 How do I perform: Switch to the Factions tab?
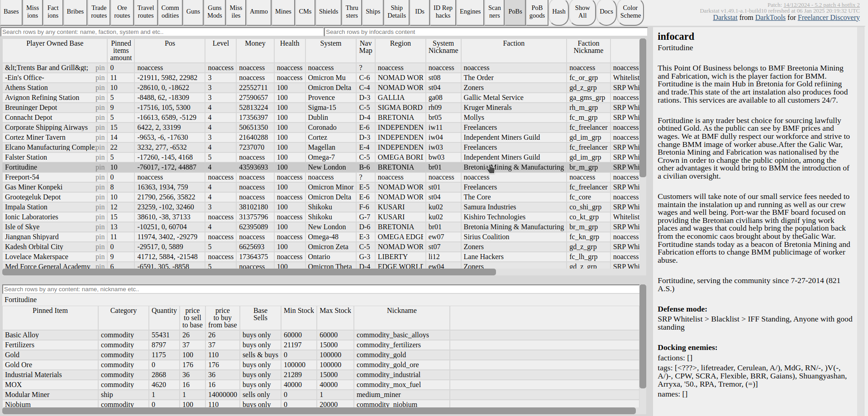[53, 12]
